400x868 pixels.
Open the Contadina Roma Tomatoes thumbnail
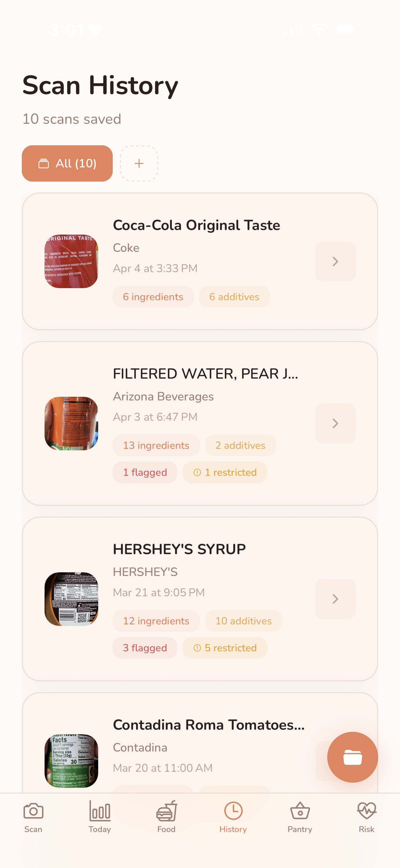click(71, 761)
